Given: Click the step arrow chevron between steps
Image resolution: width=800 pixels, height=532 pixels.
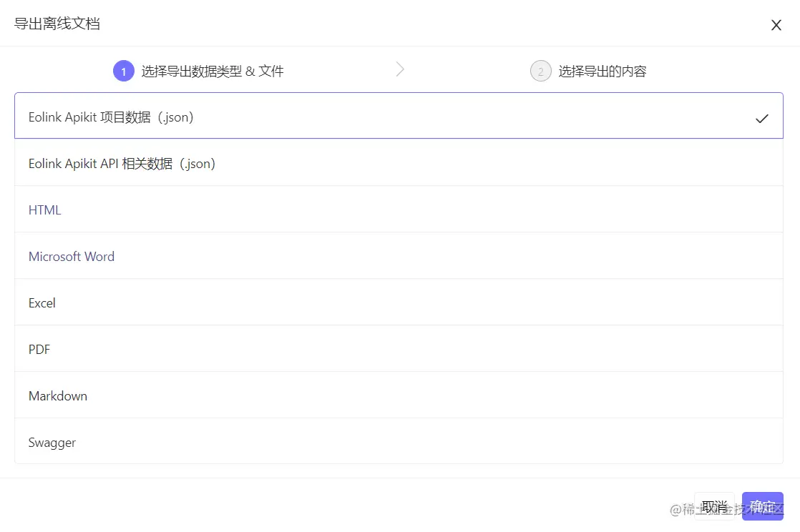Looking at the screenshot, I should pos(400,69).
